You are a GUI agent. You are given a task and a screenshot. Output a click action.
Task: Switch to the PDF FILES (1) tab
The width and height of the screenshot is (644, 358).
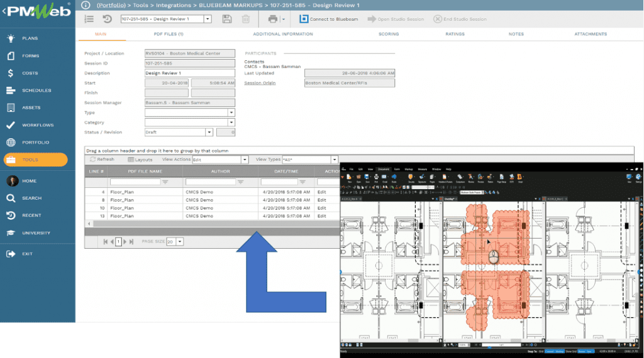coord(169,34)
